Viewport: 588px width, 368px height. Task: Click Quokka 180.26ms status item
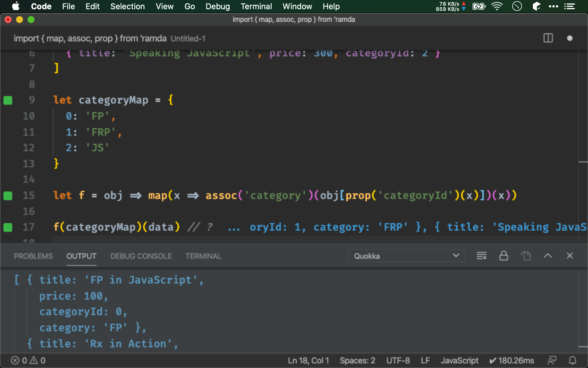(512, 360)
